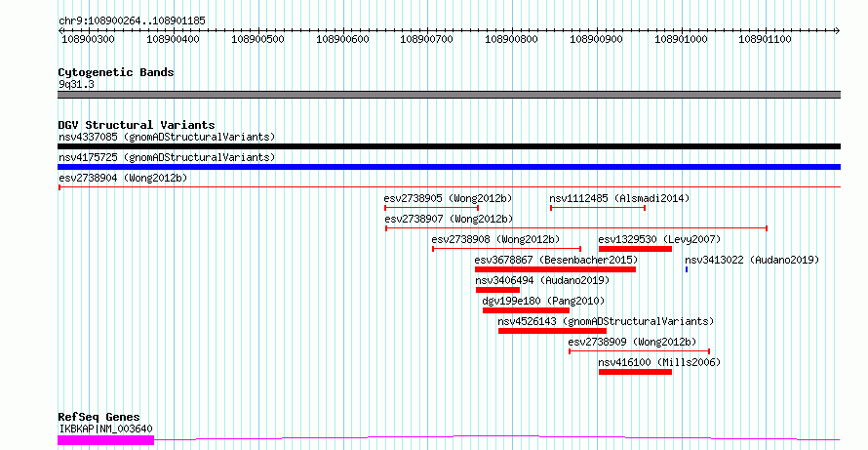Click ruler position 108900900
Screen dimensions: 868x450
pyautogui.click(x=596, y=39)
